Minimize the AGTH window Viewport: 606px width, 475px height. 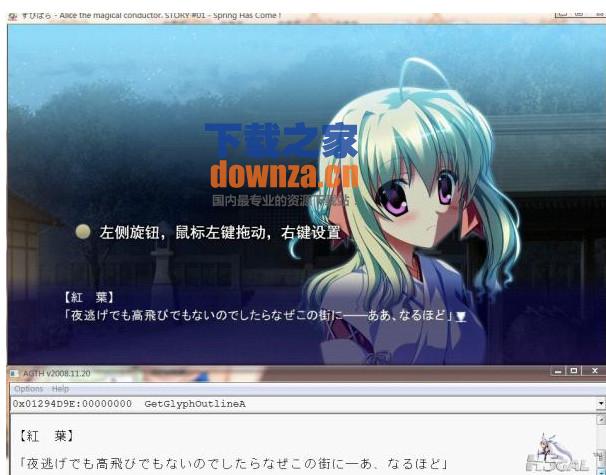[557, 371]
